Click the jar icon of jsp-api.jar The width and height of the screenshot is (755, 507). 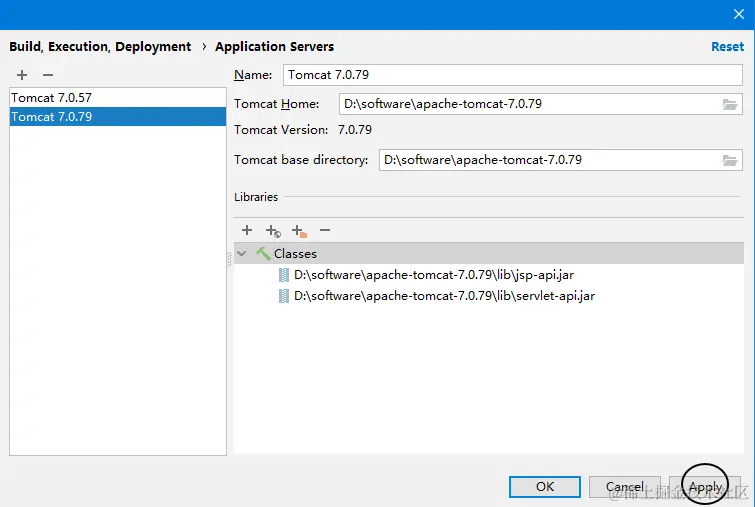[x=284, y=275]
